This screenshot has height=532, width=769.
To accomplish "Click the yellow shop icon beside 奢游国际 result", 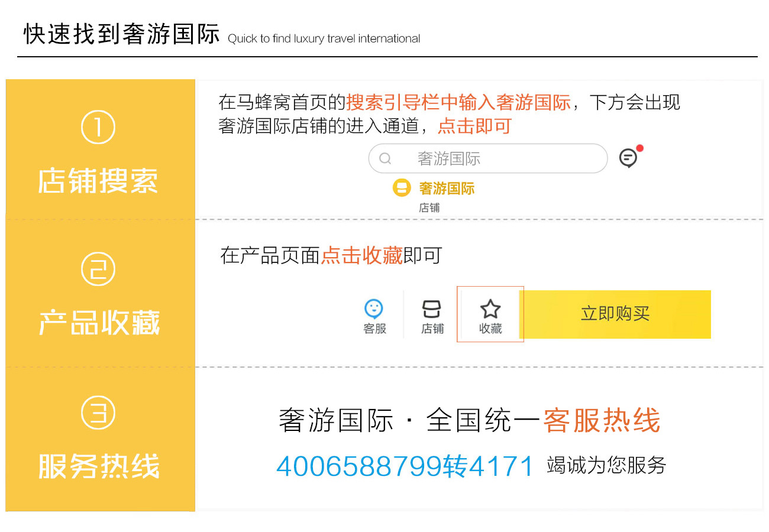I will pos(402,189).
